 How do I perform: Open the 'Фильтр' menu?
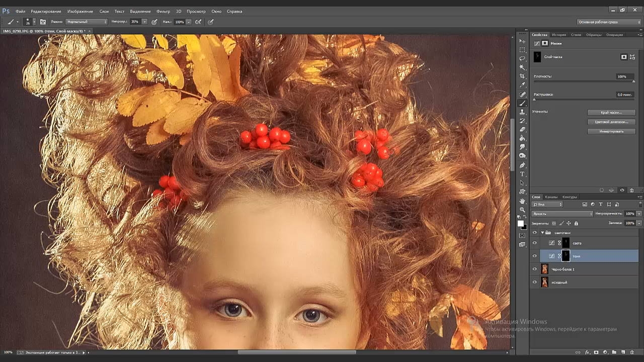pyautogui.click(x=163, y=11)
